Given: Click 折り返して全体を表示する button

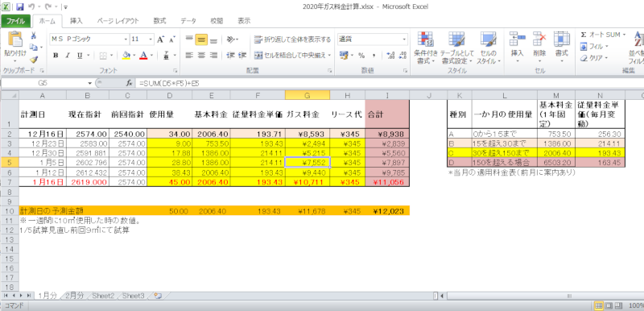Looking at the screenshot, I should [x=292, y=39].
